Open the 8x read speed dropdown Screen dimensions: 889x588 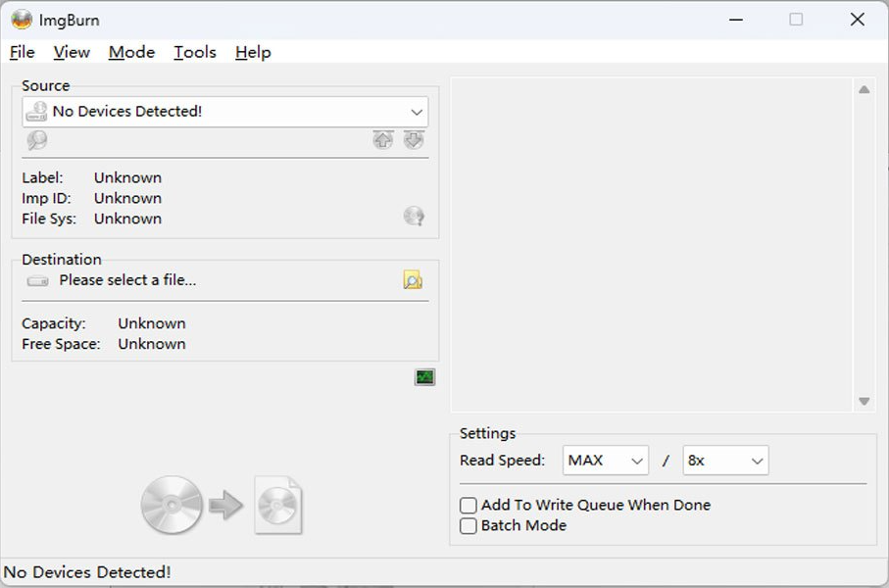point(725,461)
